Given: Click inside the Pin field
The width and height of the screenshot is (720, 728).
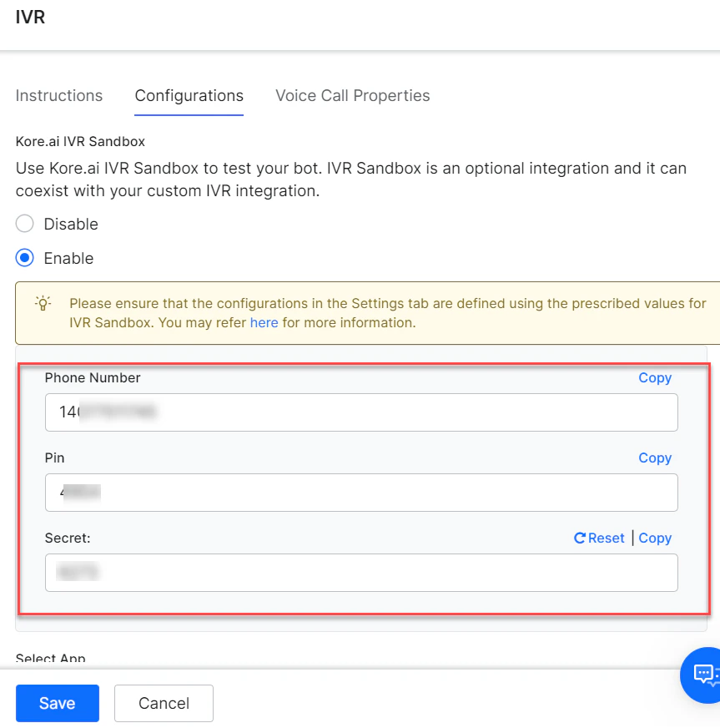Looking at the screenshot, I should [x=360, y=493].
